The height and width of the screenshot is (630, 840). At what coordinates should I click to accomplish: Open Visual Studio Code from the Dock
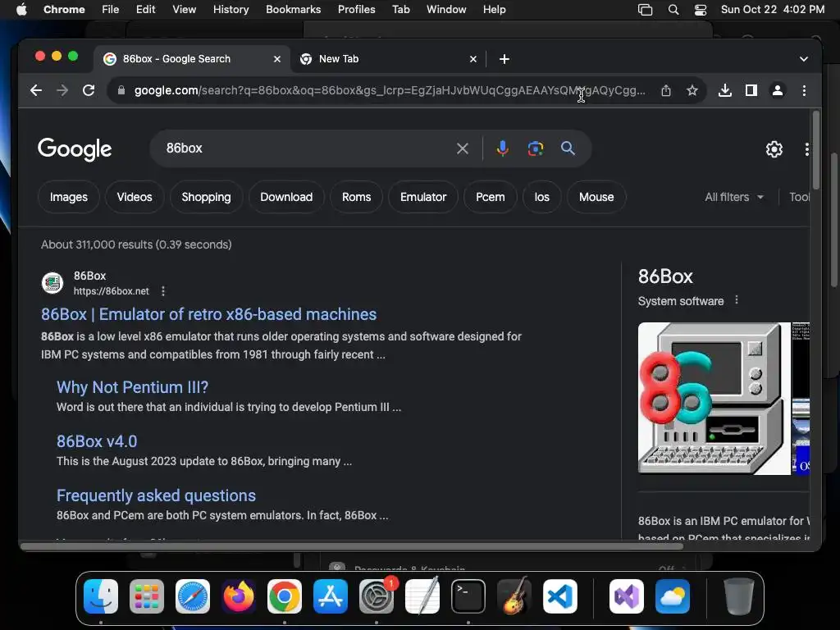click(x=559, y=596)
